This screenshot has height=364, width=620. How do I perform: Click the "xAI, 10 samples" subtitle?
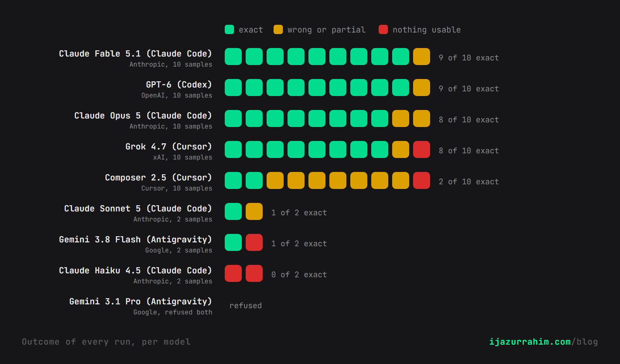click(x=183, y=157)
